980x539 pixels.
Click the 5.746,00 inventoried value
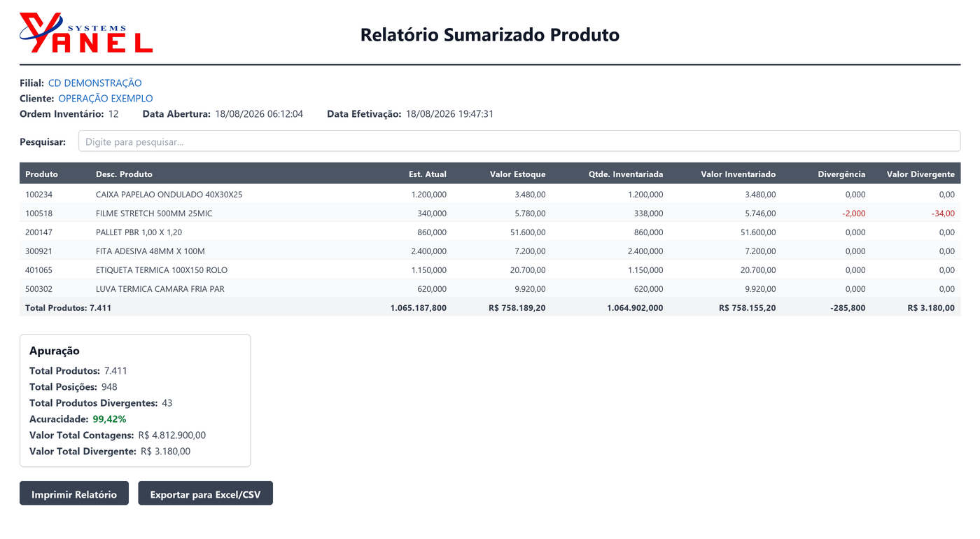tap(759, 213)
